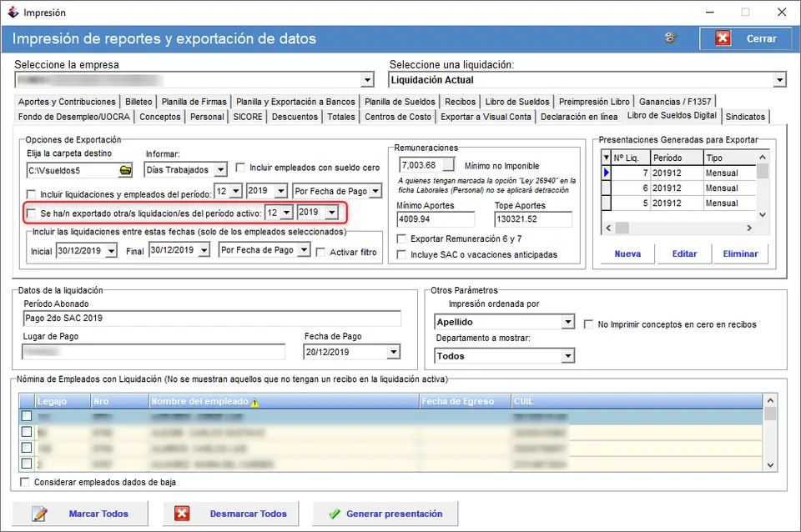Image resolution: width=801 pixels, height=532 pixels.
Task: Click warning icon in Nombre del empleado header
Action: click(255, 402)
